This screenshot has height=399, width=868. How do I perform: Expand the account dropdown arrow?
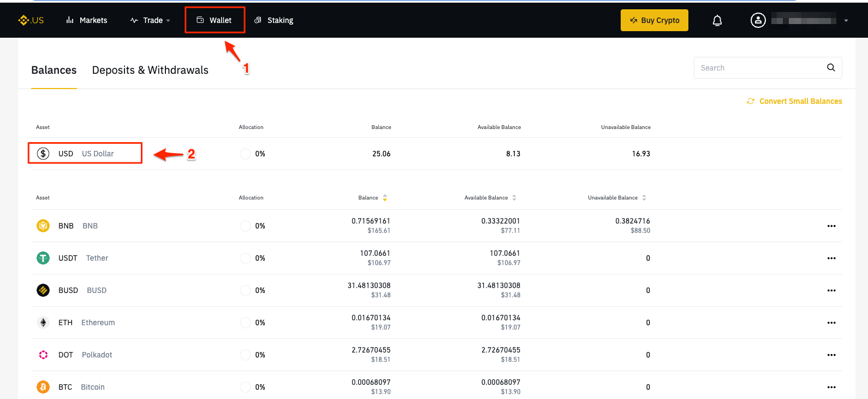point(846,21)
